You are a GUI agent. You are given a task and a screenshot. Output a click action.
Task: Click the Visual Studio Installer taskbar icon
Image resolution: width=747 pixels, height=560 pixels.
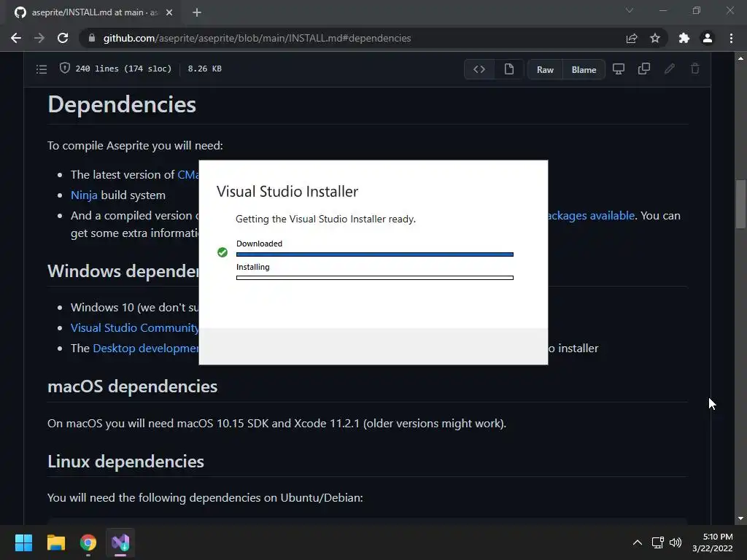point(120,542)
